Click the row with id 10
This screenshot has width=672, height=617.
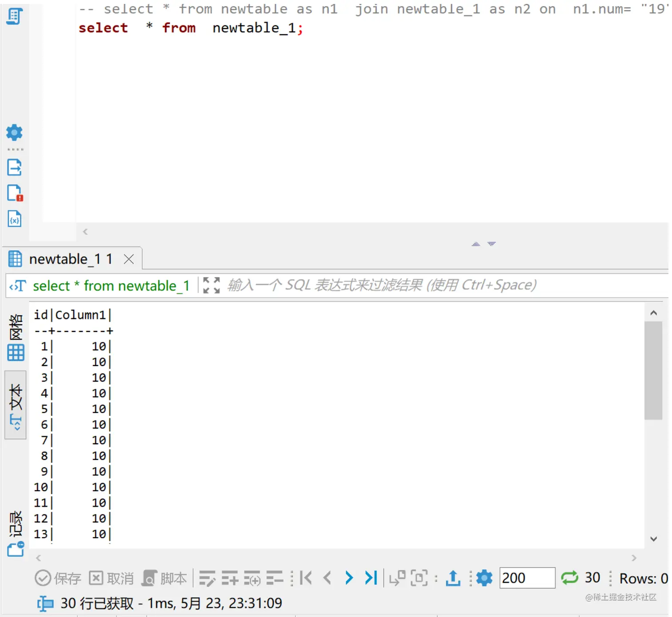(x=73, y=487)
